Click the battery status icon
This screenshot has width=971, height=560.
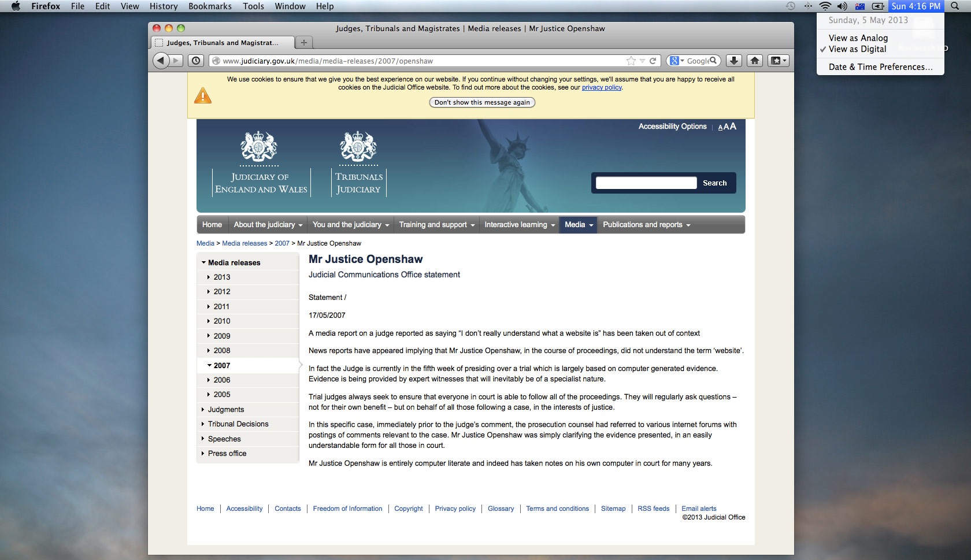[x=878, y=6]
